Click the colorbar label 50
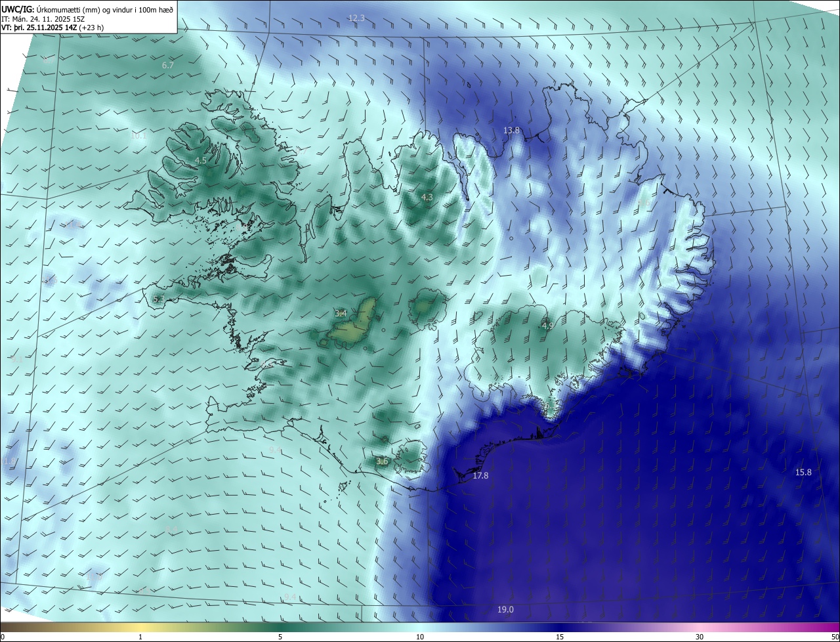840x642 pixels. (x=835, y=637)
